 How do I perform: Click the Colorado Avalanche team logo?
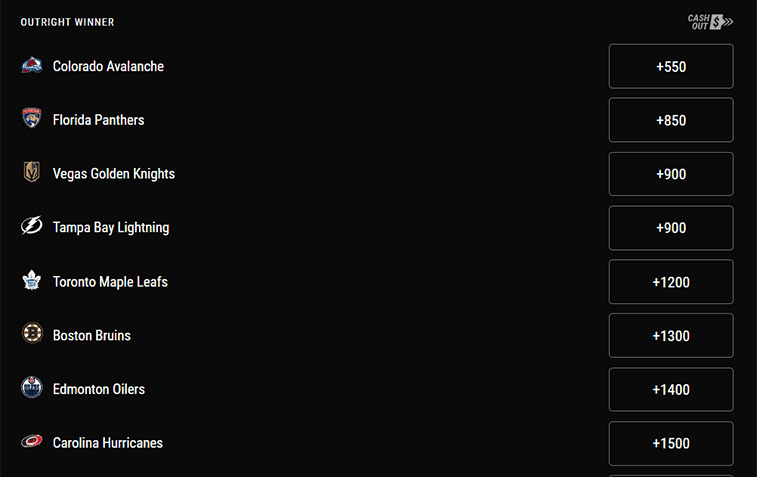click(x=32, y=66)
